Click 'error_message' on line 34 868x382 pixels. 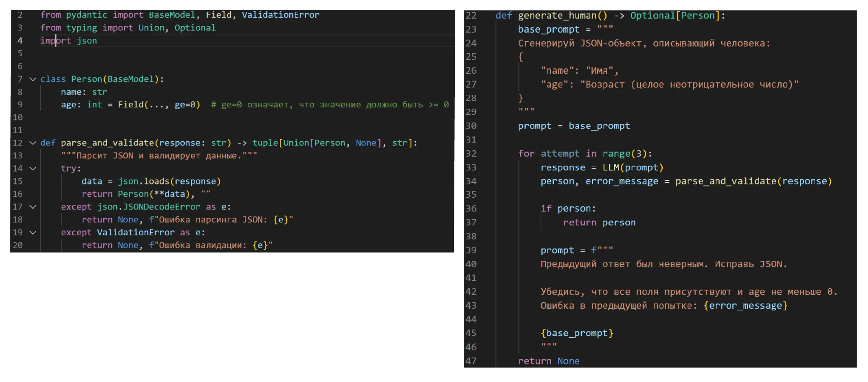point(622,181)
